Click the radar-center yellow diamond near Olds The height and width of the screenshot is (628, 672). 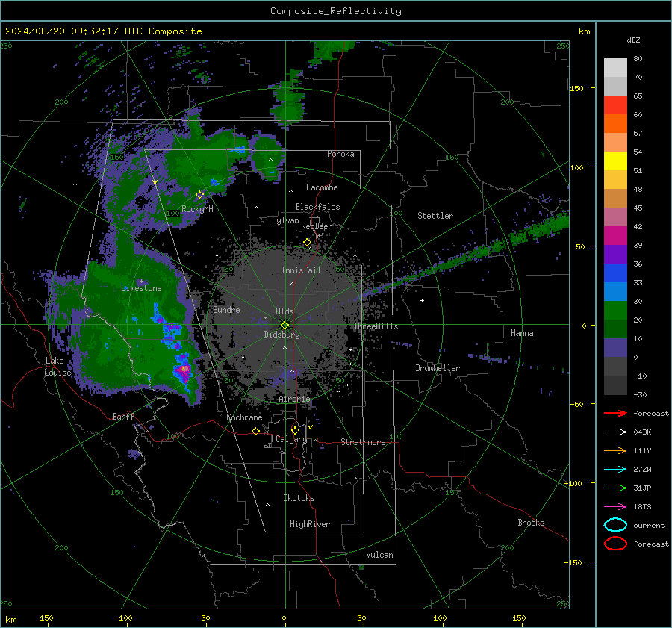[x=284, y=326]
